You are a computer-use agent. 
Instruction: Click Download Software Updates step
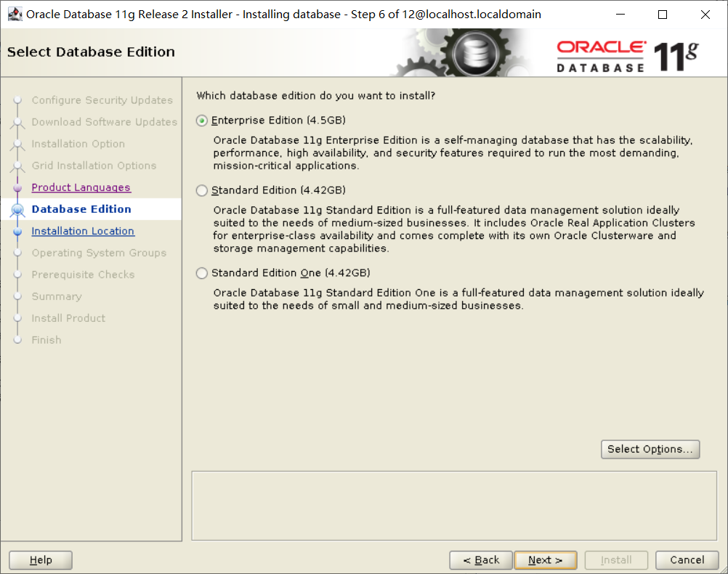(105, 122)
